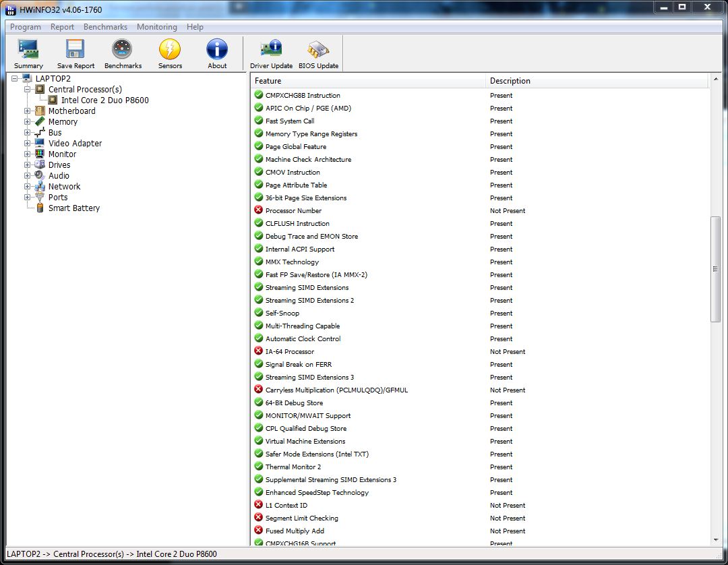728x565 pixels.
Task: Click the Save Report floppy icon
Action: pyautogui.click(x=75, y=53)
